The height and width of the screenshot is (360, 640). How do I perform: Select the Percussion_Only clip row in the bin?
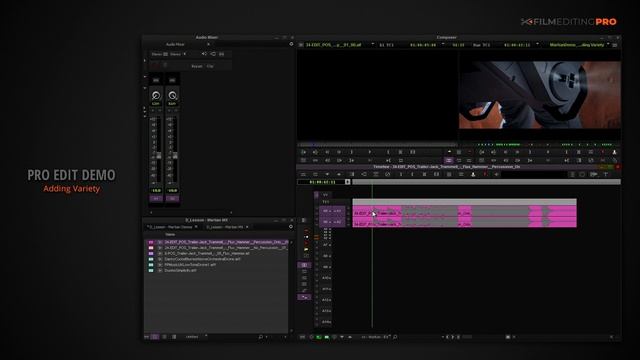[x=217, y=242]
